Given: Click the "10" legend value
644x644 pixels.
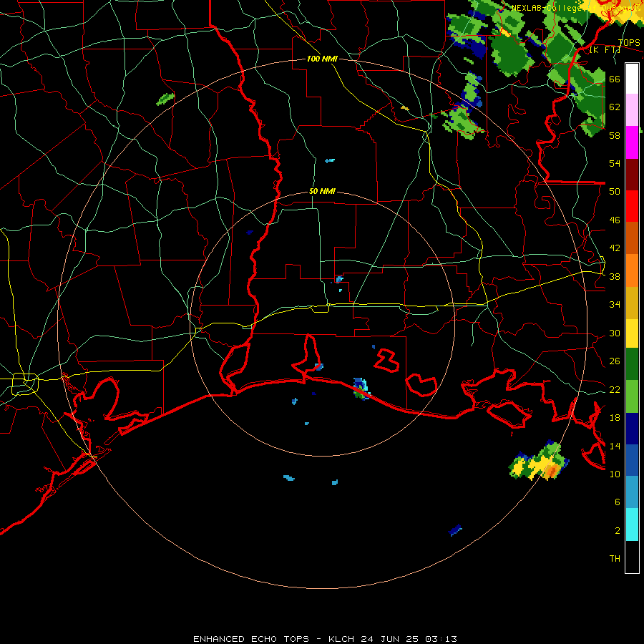Looking at the screenshot, I should click(x=615, y=474).
